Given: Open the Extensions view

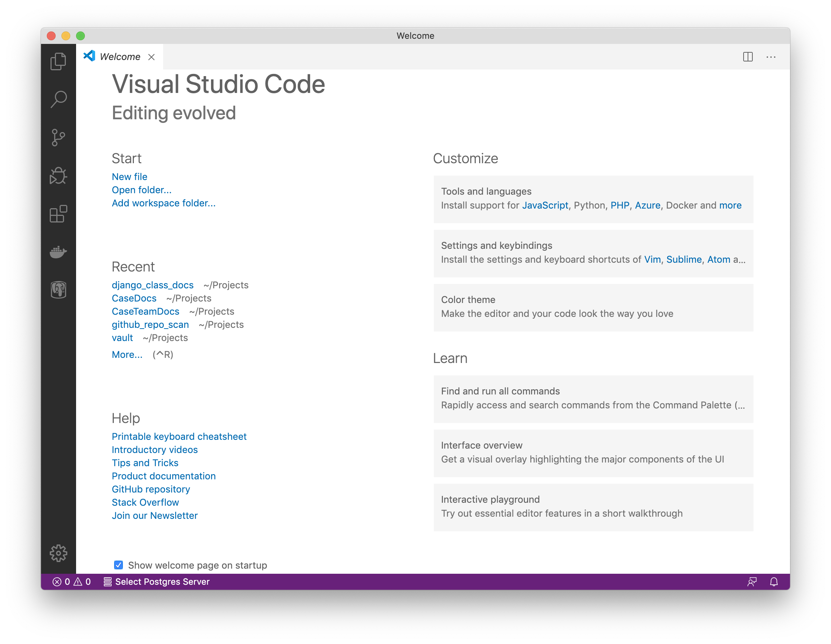Looking at the screenshot, I should [x=58, y=214].
